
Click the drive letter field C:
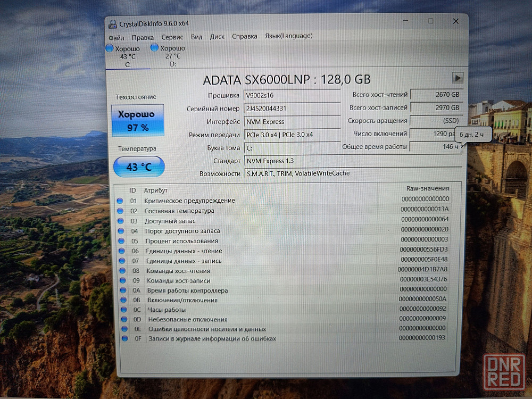click(292, 148)
